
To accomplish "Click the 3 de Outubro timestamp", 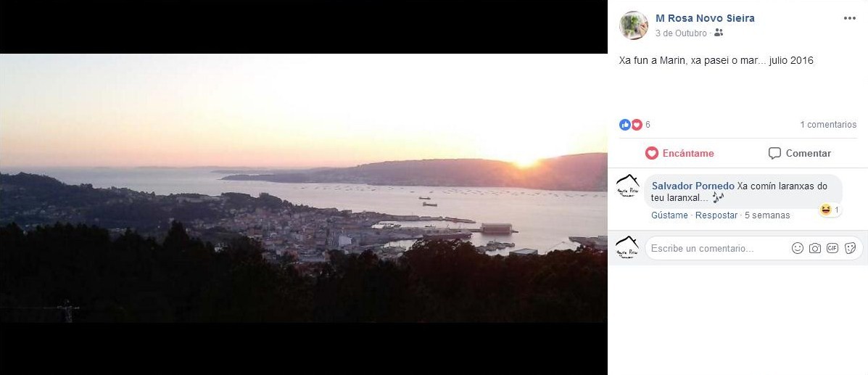I will (x=681, y=33).
